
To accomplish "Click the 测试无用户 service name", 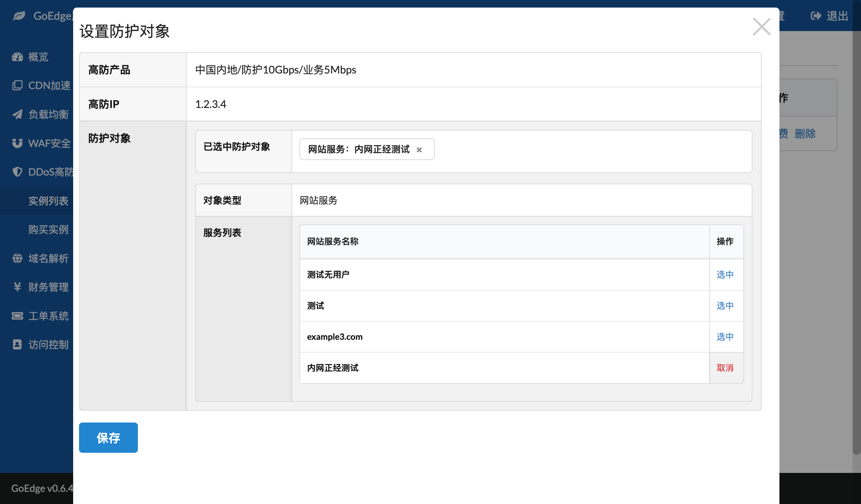I will click(328, 275).
